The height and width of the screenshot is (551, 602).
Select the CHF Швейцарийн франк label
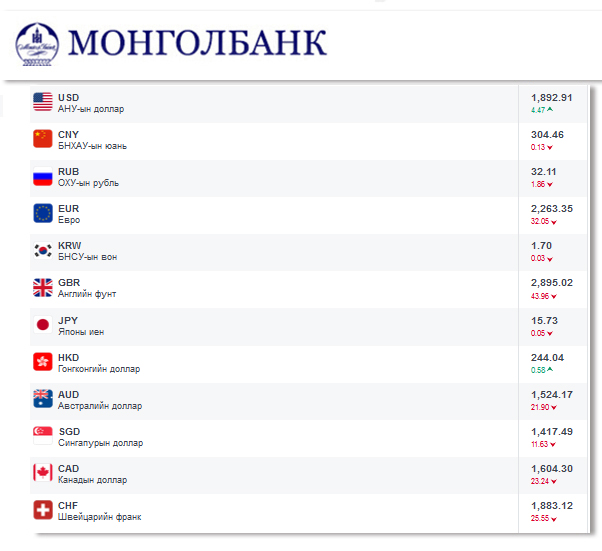pos(100,511)
